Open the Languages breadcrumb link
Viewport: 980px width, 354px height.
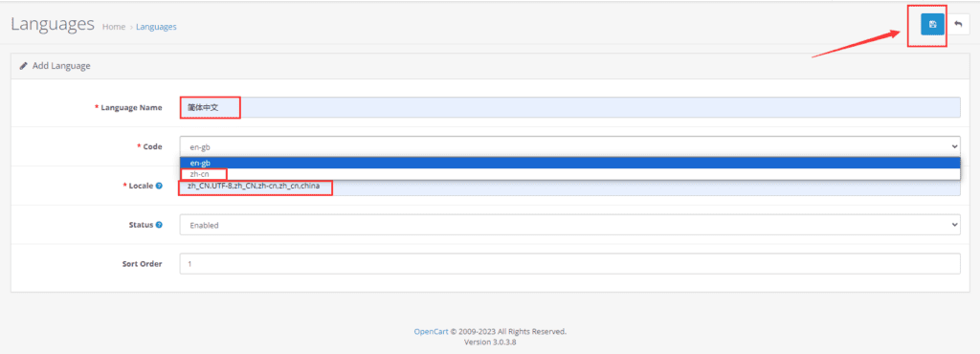(156, 27)
